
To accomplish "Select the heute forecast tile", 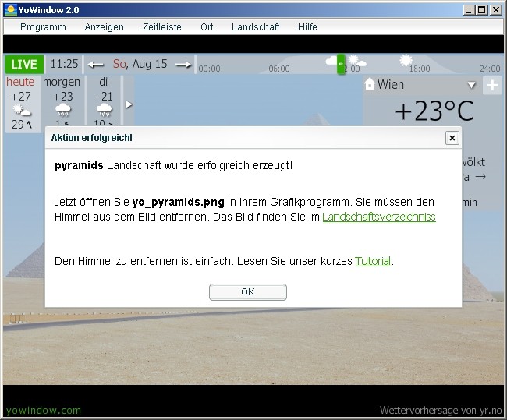I will (x=21, y=102).
